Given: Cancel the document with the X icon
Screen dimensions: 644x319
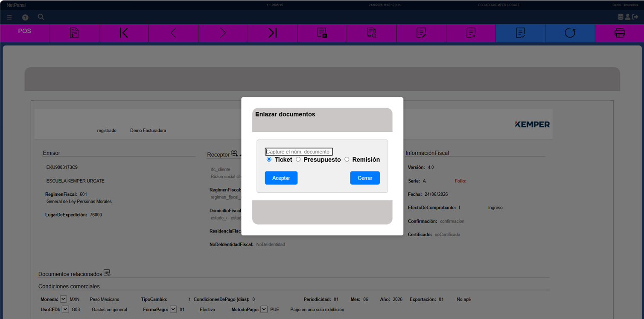Looking at the screenshot, I should point(471,33).
